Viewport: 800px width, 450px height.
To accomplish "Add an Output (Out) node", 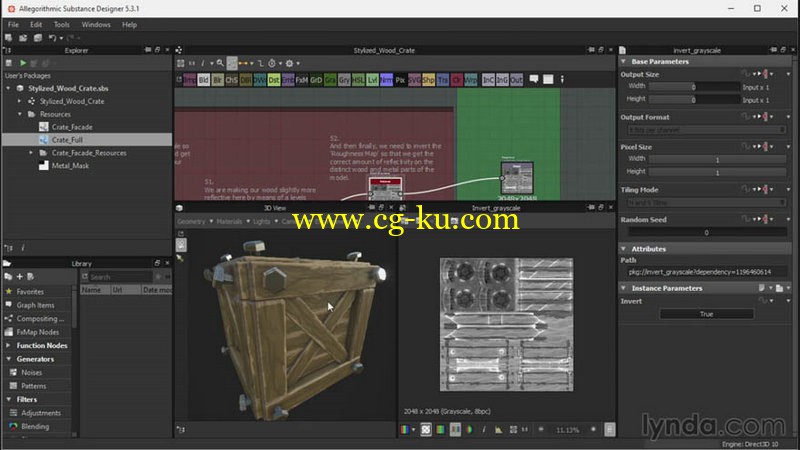I will click(x=516, y=80).
